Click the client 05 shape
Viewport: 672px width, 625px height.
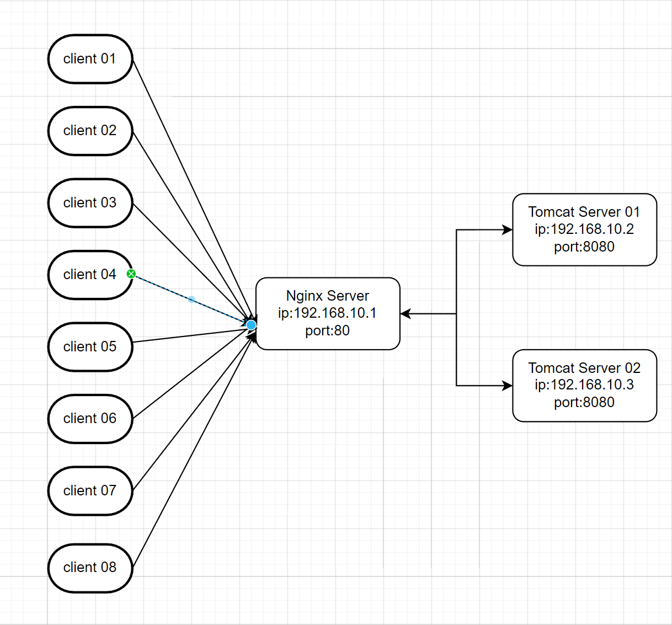(90, 347)
